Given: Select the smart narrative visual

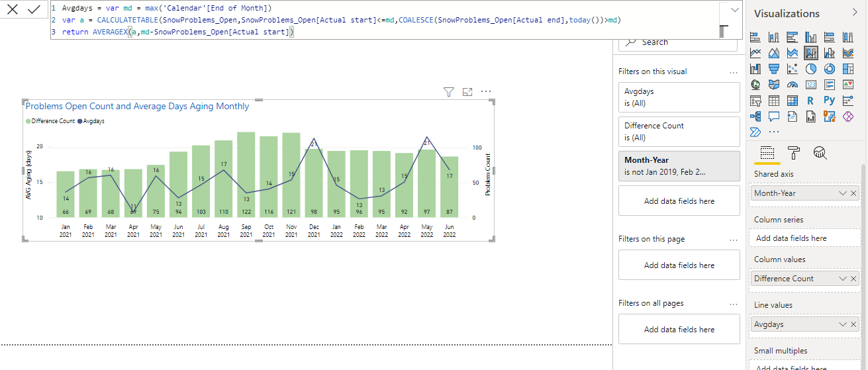Looking at the screenshot, I should pyautogui.click(x=793, y=116).
